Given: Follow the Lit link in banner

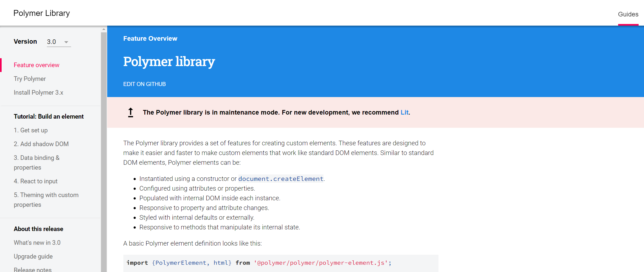Looking at the screenshot, I should click(404, 112).
